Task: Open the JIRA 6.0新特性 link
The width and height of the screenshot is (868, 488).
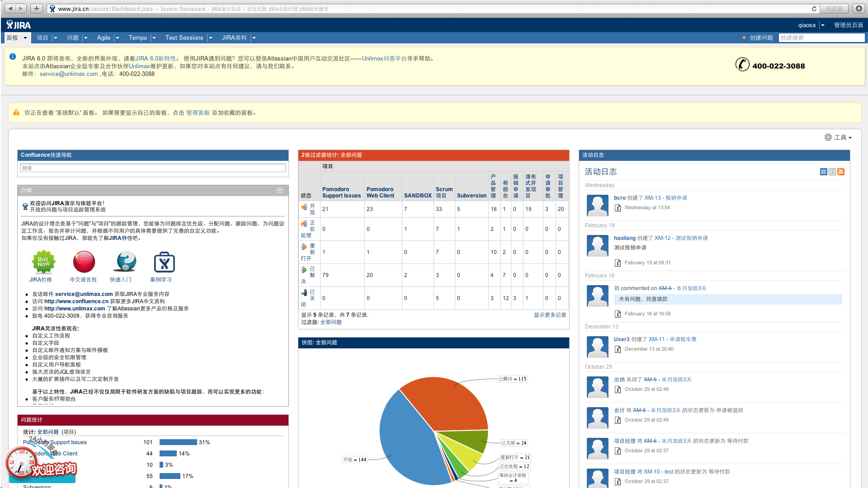Action: coord(156,59)
